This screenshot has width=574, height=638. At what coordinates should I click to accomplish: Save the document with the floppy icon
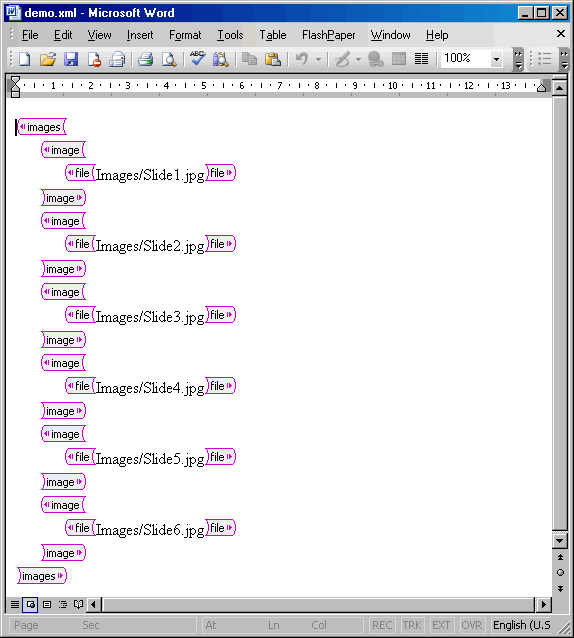tap(71, 59)
